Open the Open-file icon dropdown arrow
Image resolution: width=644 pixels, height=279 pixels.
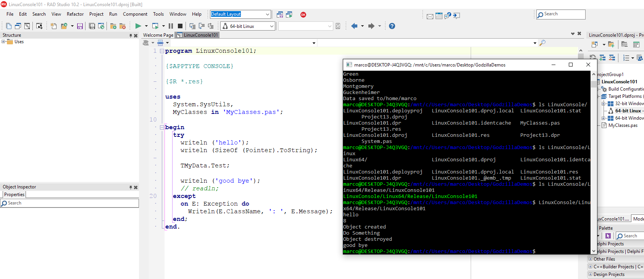tap(72, 26)
